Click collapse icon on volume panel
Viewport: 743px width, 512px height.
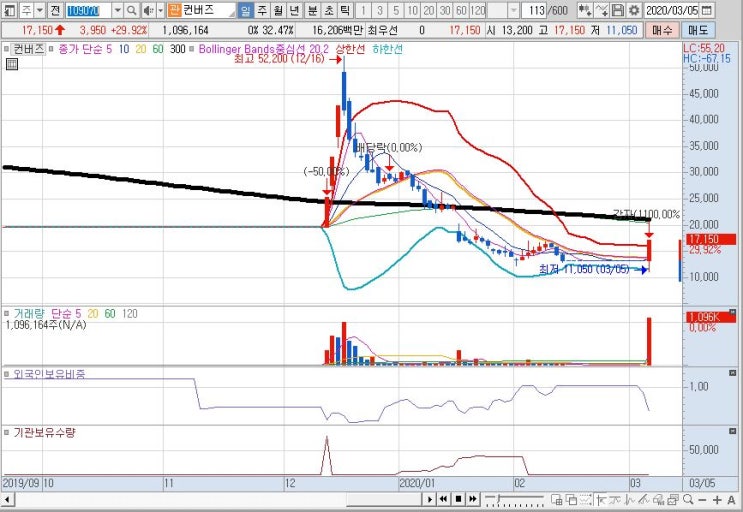[x=733, y=312]
